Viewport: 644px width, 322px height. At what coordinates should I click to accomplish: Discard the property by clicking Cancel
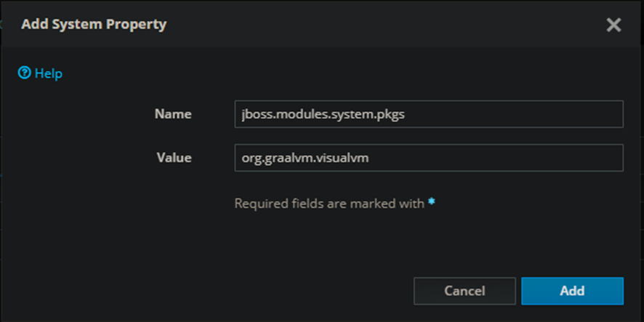coord(464,291)
